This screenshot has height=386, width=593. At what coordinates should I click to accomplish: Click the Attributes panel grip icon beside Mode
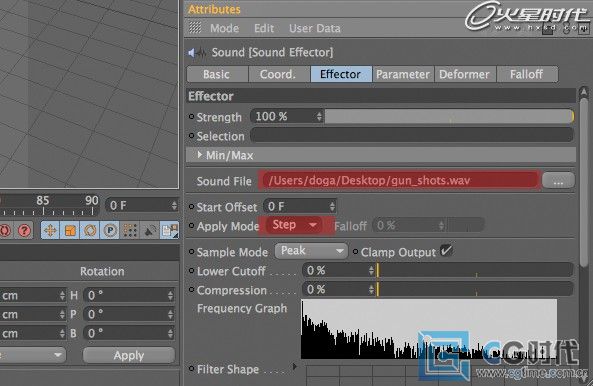(x=195, y=28)
